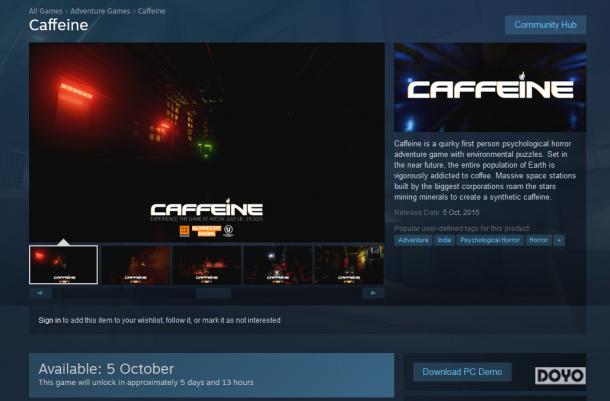The width and height of the screenshot is (610, 401).
Task: Click the release date 5 Oct, 2015
Action: coord(461,212)
